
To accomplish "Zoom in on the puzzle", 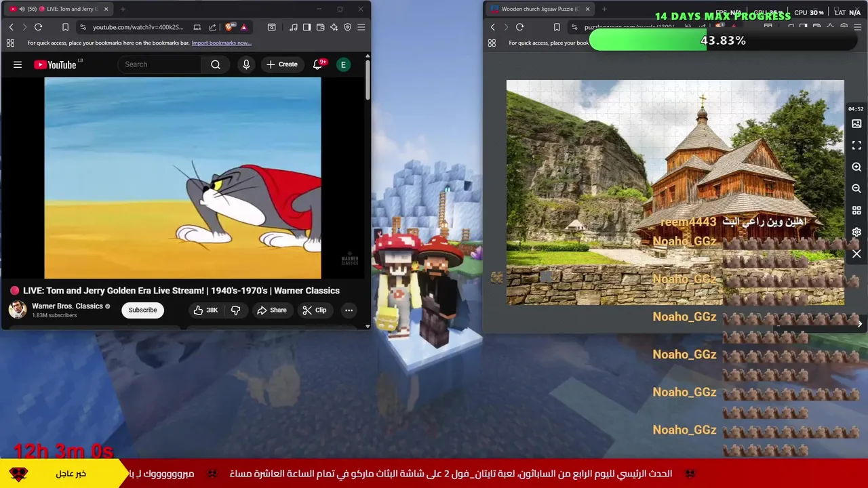I will coord(856,167).
